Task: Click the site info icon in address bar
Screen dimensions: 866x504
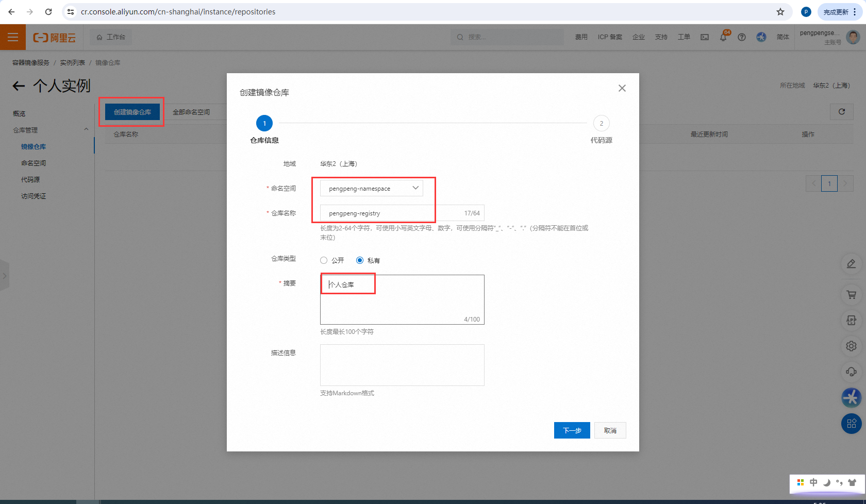Action: click(71, 12)
